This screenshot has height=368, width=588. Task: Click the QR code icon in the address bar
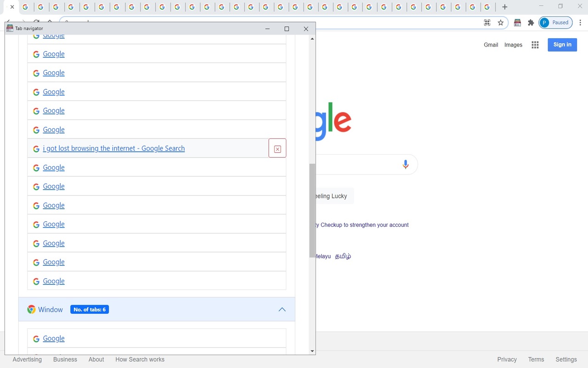point(487,23)
